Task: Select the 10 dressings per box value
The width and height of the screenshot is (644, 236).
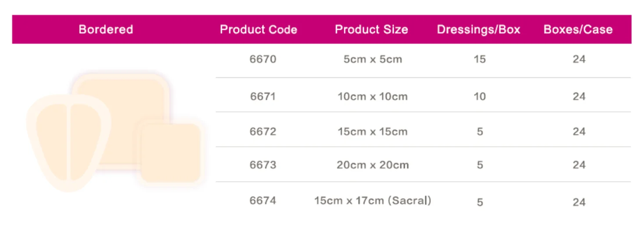Action: click(x=479, y=96)
